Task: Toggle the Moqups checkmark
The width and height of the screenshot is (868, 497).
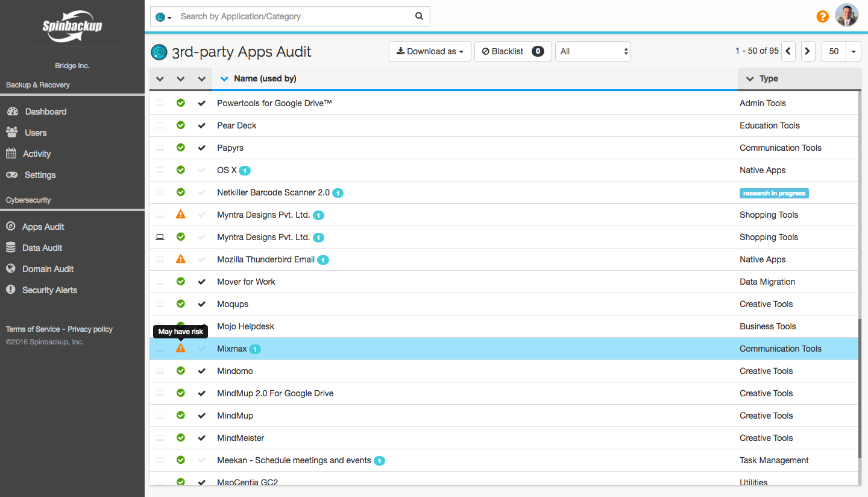Action: (x=202, y=304)
